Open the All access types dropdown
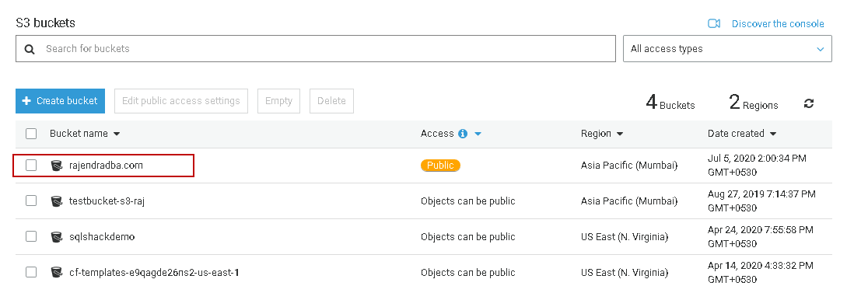868x307 pixels. [727, 49]
